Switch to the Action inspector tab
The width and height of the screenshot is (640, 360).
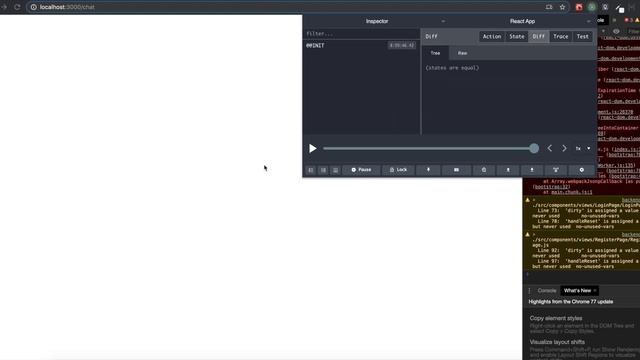tap(492, 36)
